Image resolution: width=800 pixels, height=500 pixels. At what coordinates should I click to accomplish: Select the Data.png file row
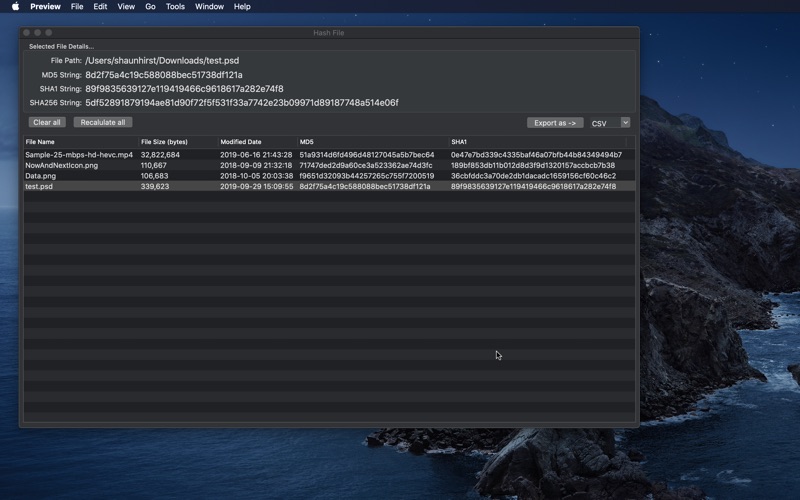(330, 176)
